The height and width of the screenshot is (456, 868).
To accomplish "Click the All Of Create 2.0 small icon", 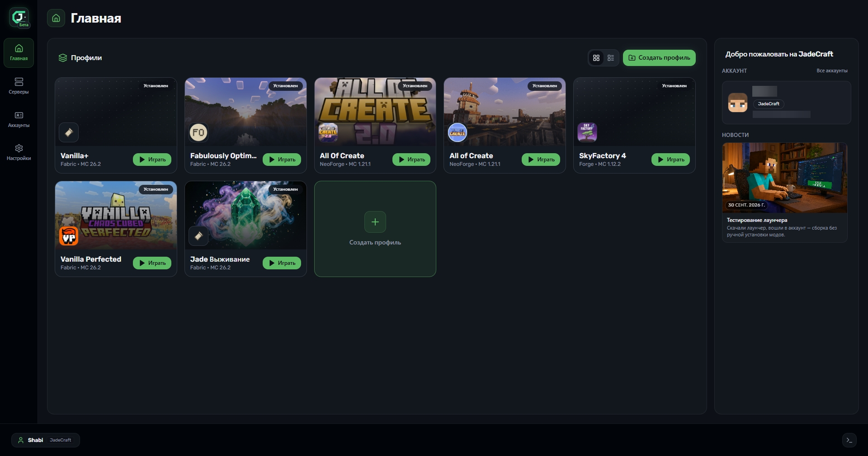I will tap(328, 132).
